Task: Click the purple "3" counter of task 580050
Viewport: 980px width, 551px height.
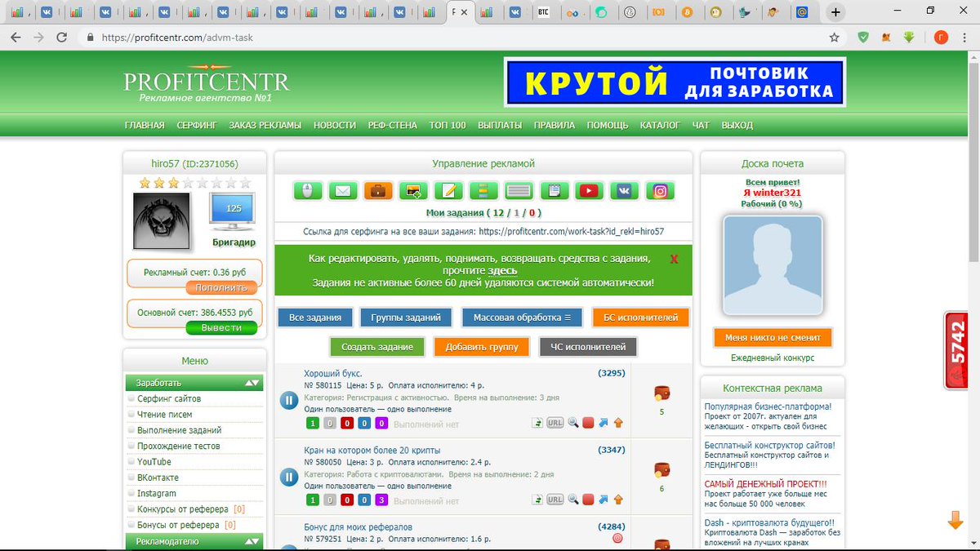Action: (x=381, y=500)
